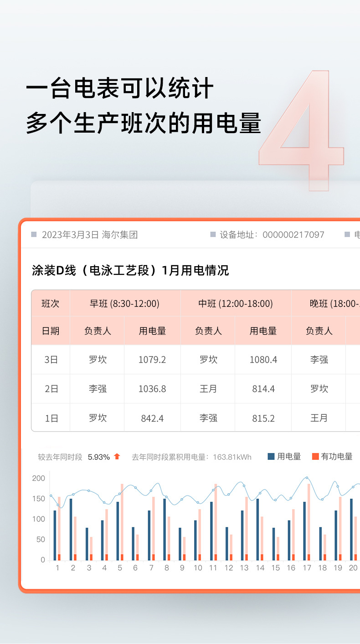This screenshot has height=644, width=360.
Task: Click the grey square before 2023年3月3日
Action: tap(34, 235)
